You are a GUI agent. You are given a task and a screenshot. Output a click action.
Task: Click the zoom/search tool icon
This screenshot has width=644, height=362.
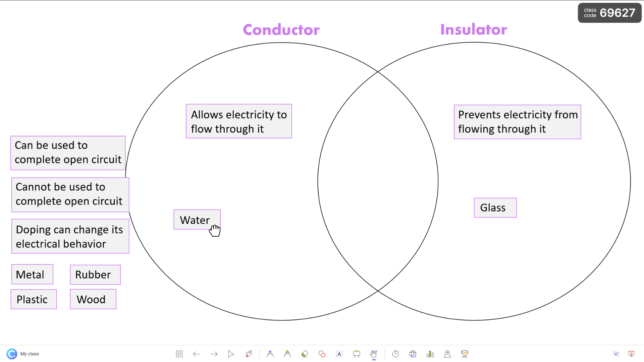[x=412, y=354]
